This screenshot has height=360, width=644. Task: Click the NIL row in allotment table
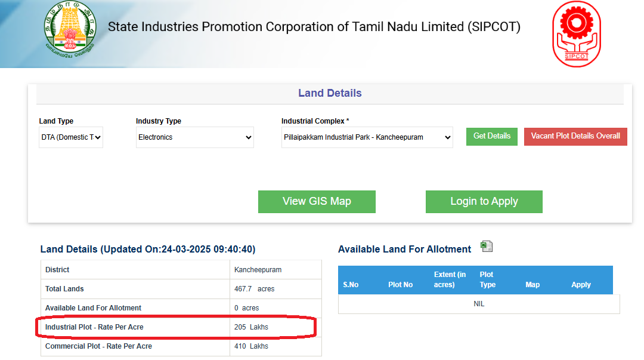[x=479, y=304]
